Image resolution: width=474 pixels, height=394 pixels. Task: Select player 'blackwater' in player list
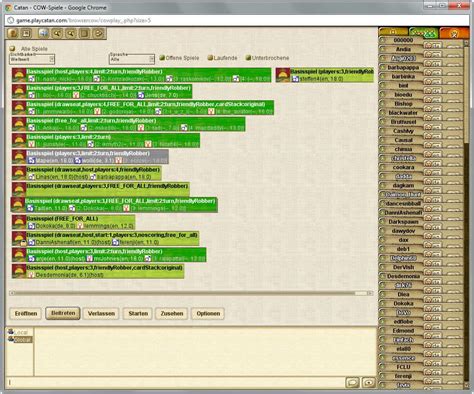point(403,113)
